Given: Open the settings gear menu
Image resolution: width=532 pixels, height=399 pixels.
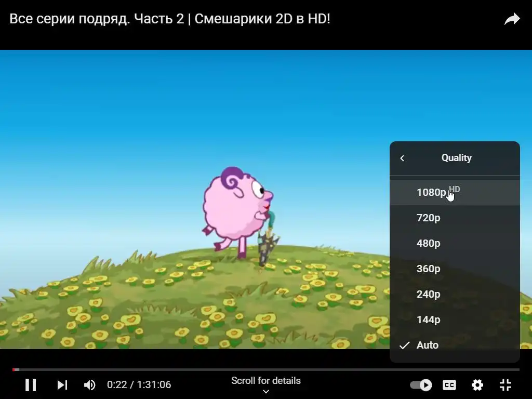Looking at the screenshot, I should tap(477, 385).
